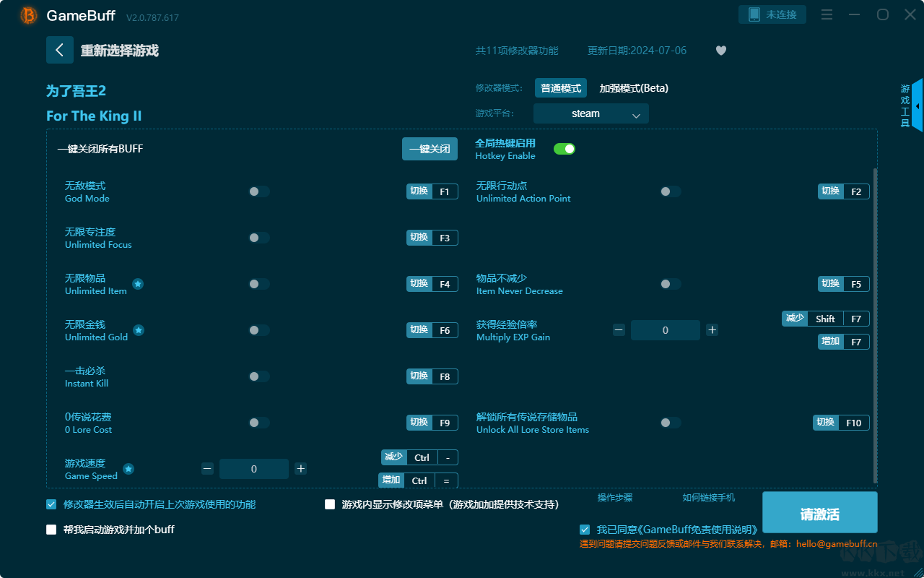This screenshot has height=578, width=924.
Task: Expand the 游戏工具 side panel arrow
Action: coord(918,106)
